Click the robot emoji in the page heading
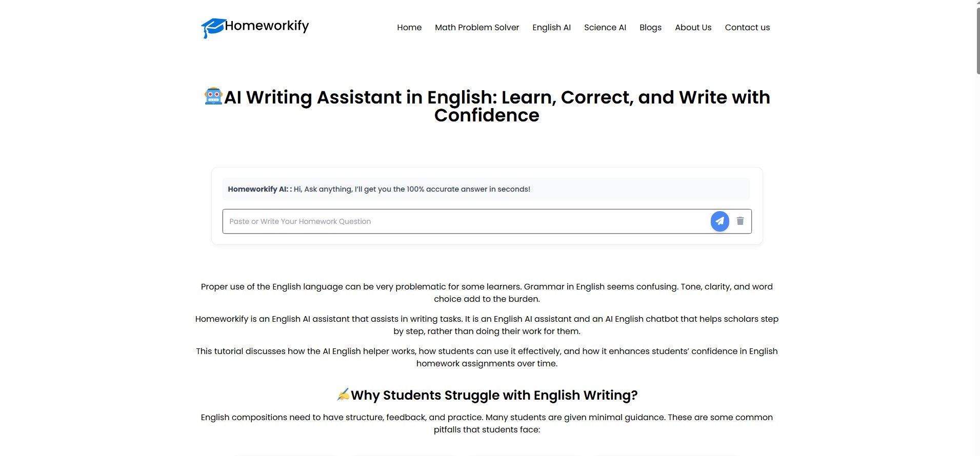The height and width of the screenshot is (456, 980). click(x=213, y=96)
